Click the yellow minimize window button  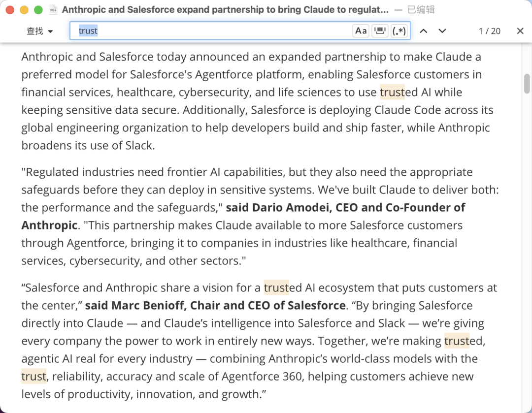coord(24,10)
